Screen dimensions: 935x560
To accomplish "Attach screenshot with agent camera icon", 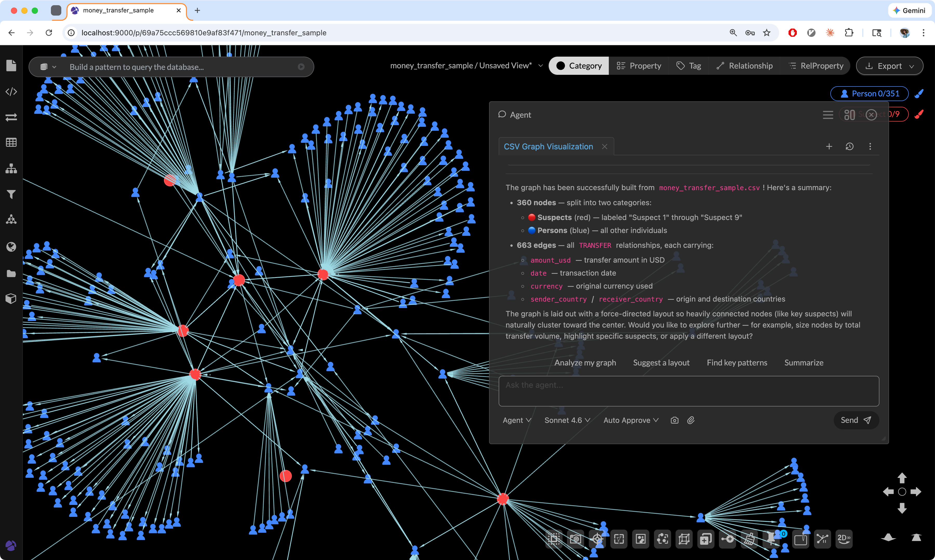I will coord(675,420).
